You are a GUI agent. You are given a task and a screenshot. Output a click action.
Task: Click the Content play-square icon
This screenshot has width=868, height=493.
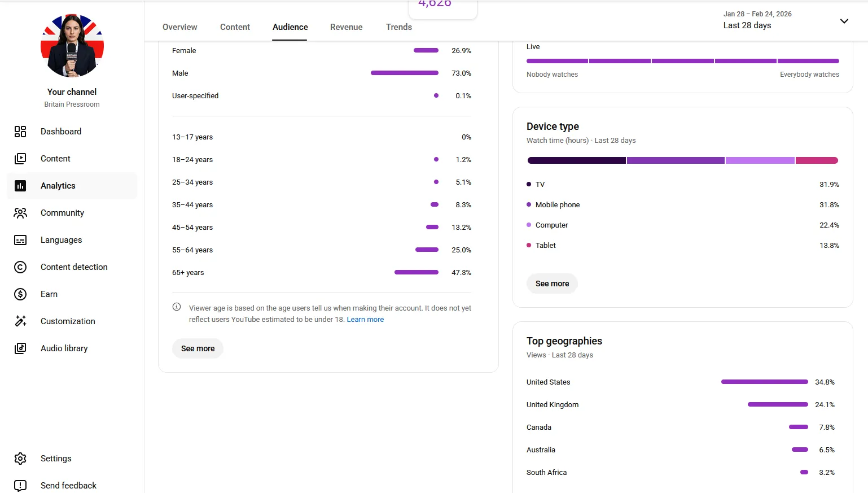20,159
